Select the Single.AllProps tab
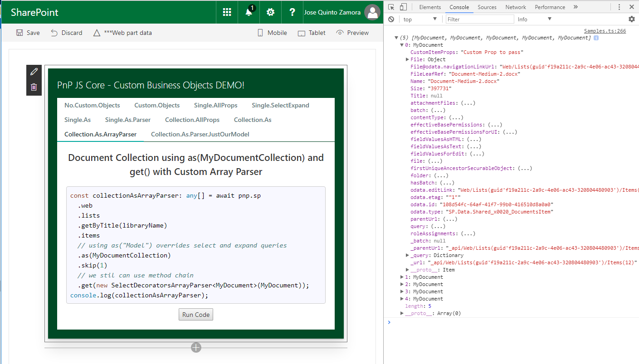Image resolution: width=639 pixels, height=364 pixels. click(215, 105)
